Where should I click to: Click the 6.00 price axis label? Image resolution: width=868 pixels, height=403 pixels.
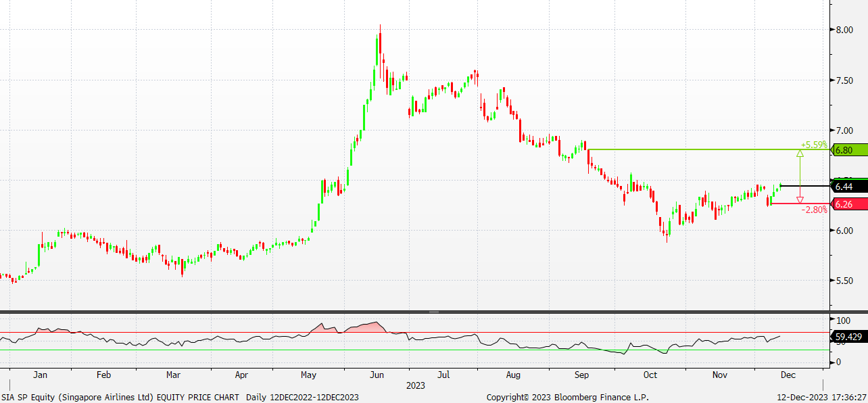coord(845,231)
